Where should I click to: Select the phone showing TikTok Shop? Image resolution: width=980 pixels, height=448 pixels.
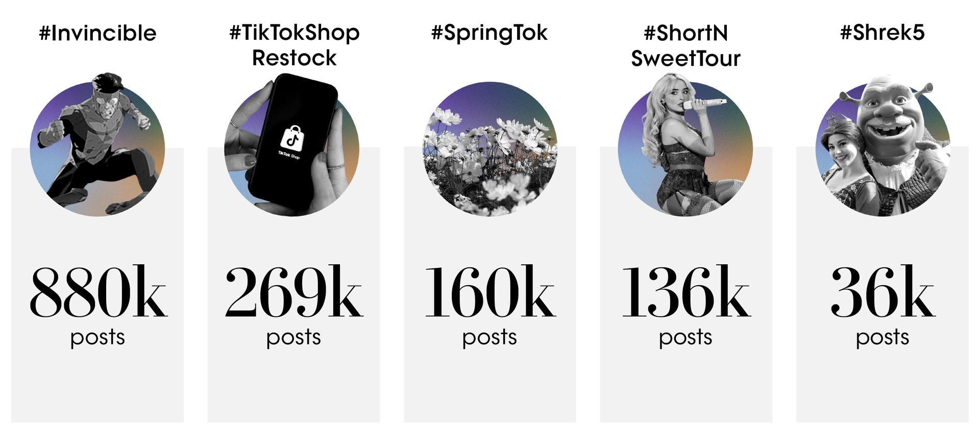(293, 144)
